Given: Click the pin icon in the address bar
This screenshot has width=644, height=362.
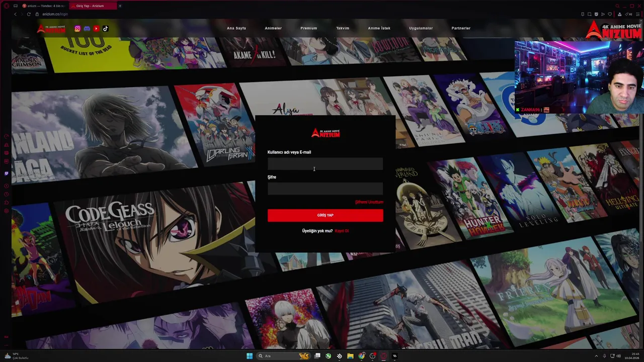Looking at the screenshot, I should click(583, 14).
